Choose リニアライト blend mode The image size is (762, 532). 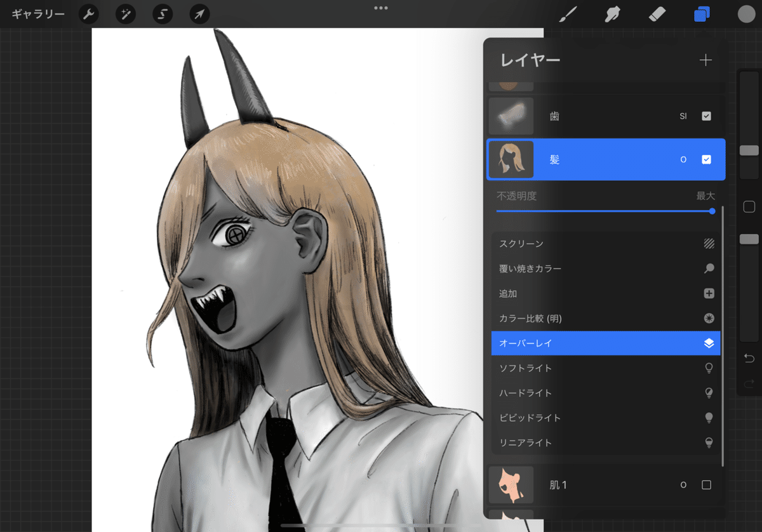tap(606, 442)
